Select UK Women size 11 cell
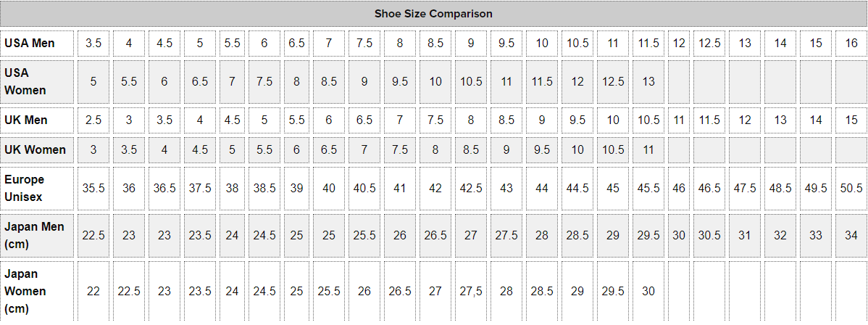 (x=648, y=150)
